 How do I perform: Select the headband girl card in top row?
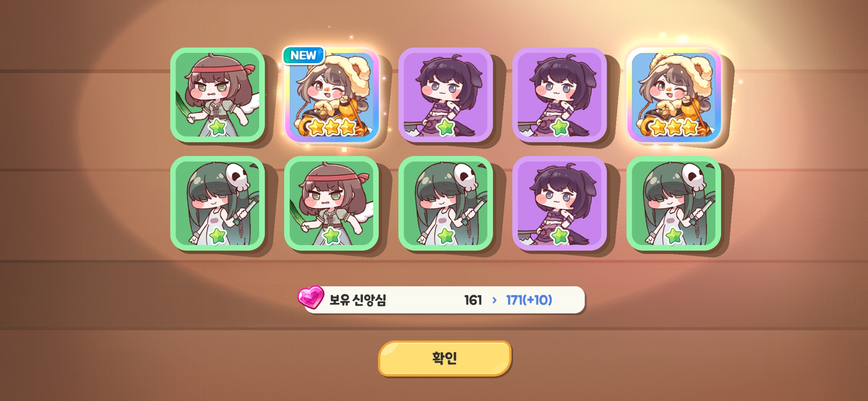tap(217, 95)
